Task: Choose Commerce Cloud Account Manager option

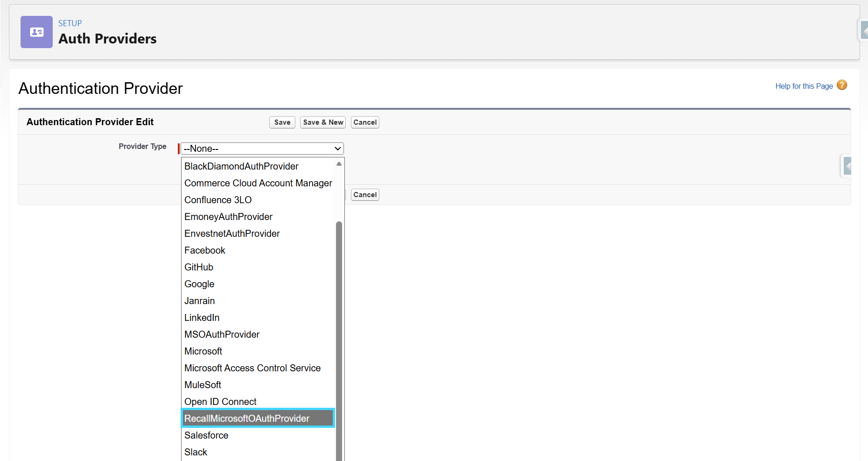Action: click(x=258, y=183)
